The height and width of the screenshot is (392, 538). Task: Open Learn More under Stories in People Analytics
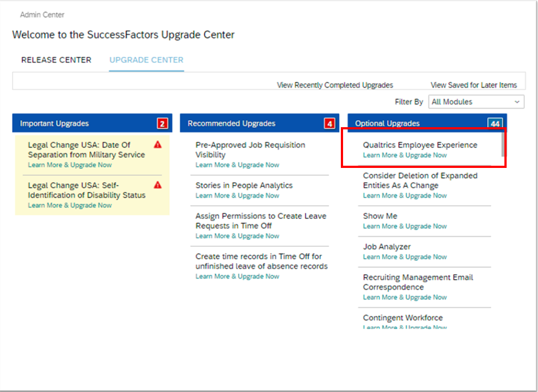click(x=237, y=195)
